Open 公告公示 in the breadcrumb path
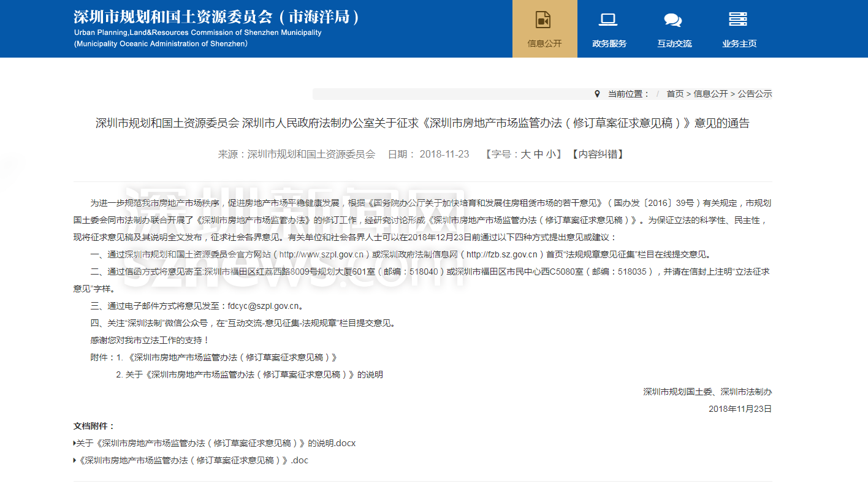The width and height of the screenshot is (868, 486). coord(755,94)
